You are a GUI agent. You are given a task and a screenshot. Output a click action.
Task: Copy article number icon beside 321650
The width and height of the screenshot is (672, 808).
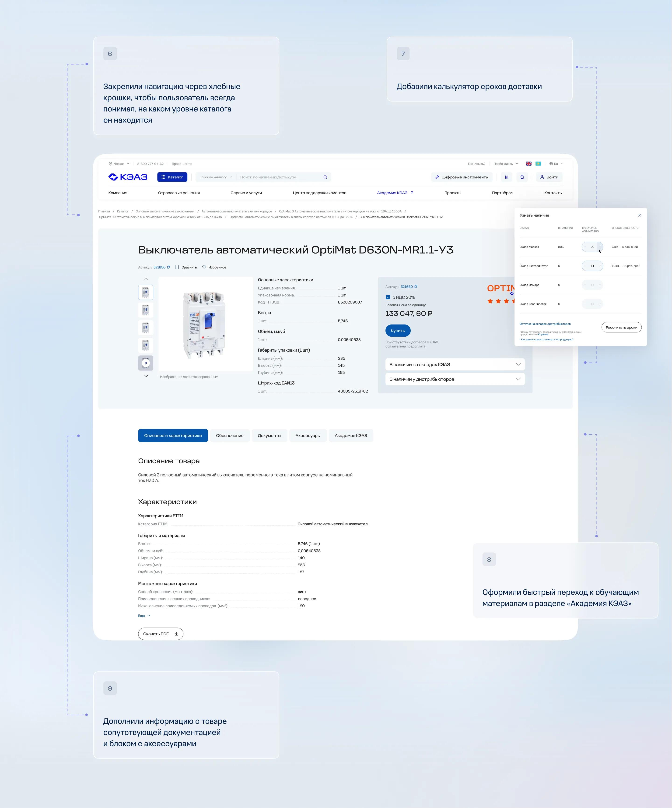click(x=168, y=267)
